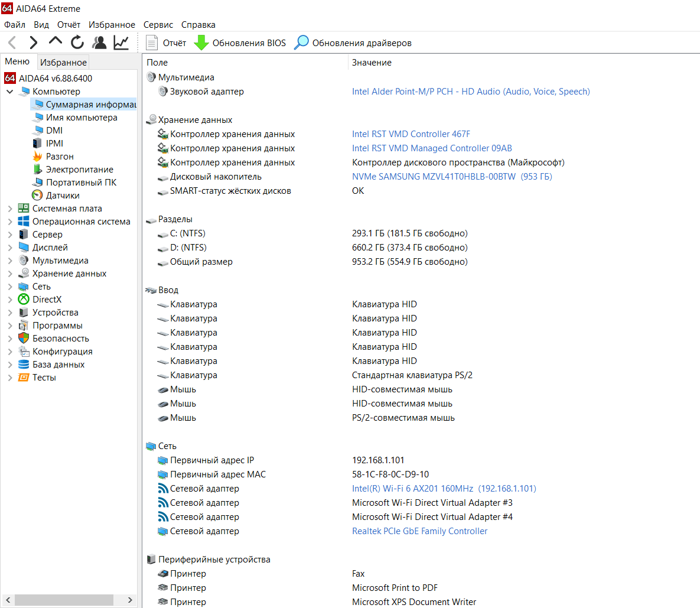Expand the DirectX tree node
700x608 pixels.
click(x=10, y=300)
